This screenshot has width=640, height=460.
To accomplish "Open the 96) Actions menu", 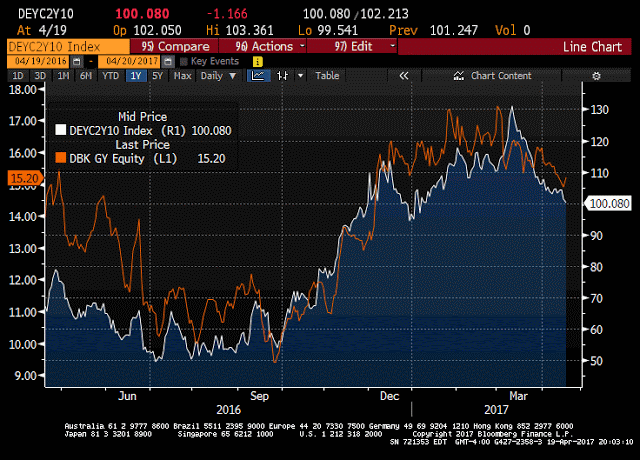I will [263, 46].
